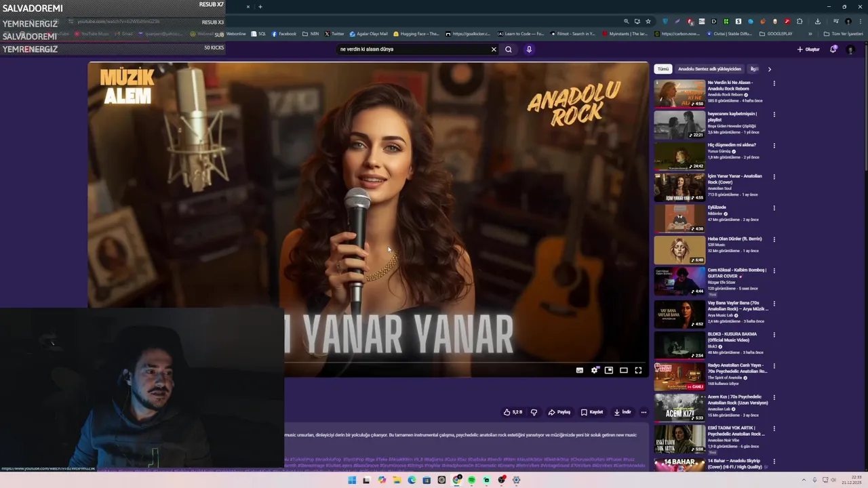Download the video with İndir
The image size is (868, 488).
(623, 412)
